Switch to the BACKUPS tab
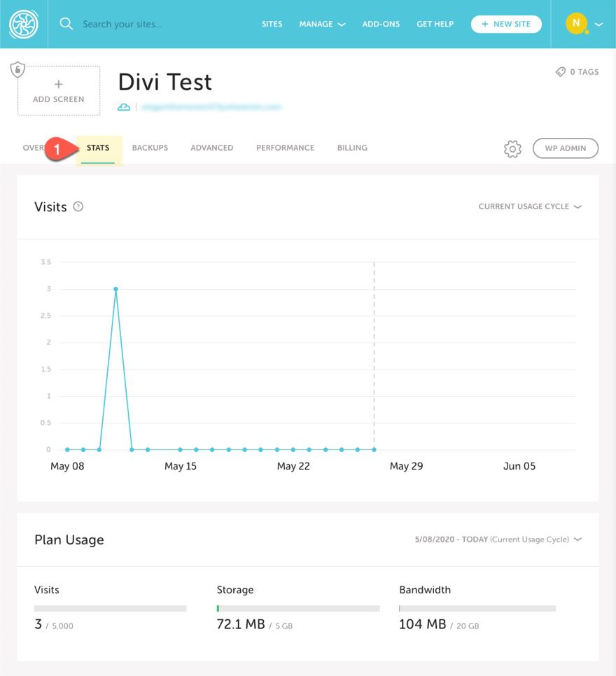Image resolution: width=616 pixels, height=676 pixels. click(150, 148)
